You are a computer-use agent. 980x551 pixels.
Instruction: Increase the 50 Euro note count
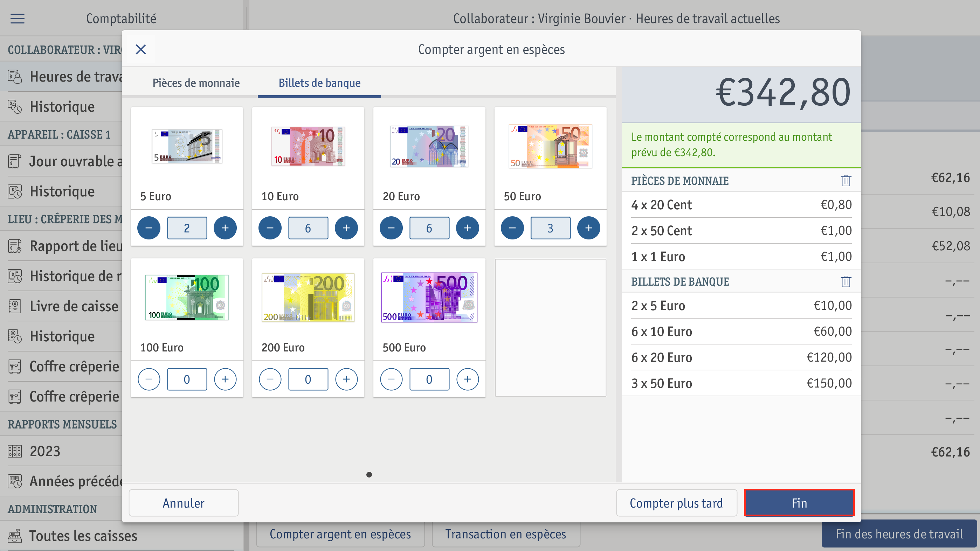(x=588, y=228)
